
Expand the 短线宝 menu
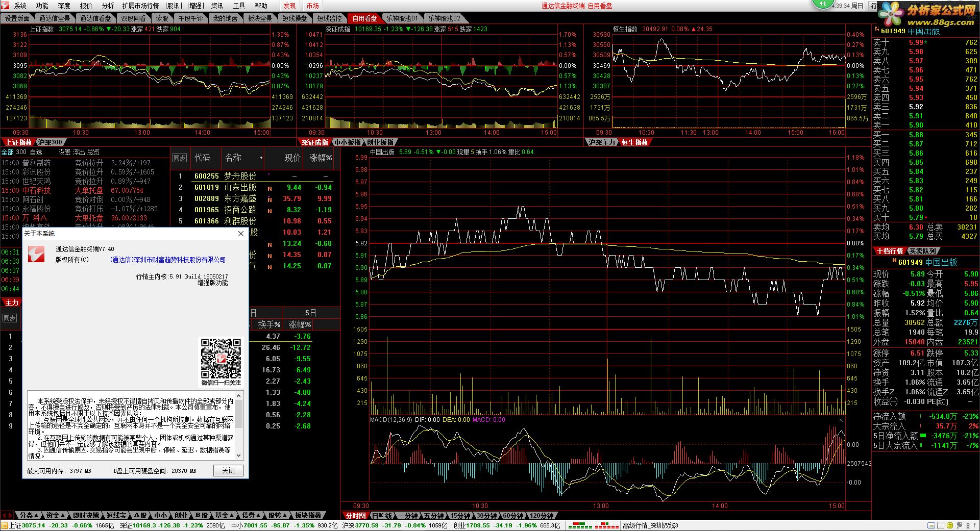tap(116, 516)
